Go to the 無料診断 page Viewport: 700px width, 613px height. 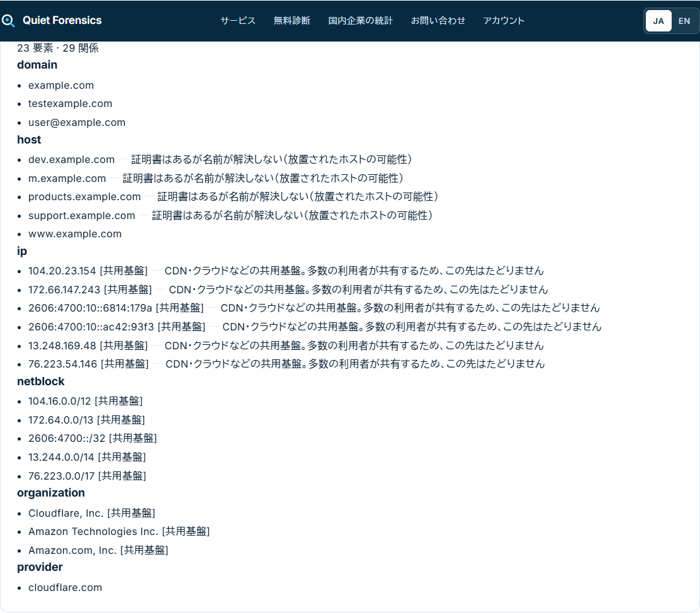coord(291,21)
